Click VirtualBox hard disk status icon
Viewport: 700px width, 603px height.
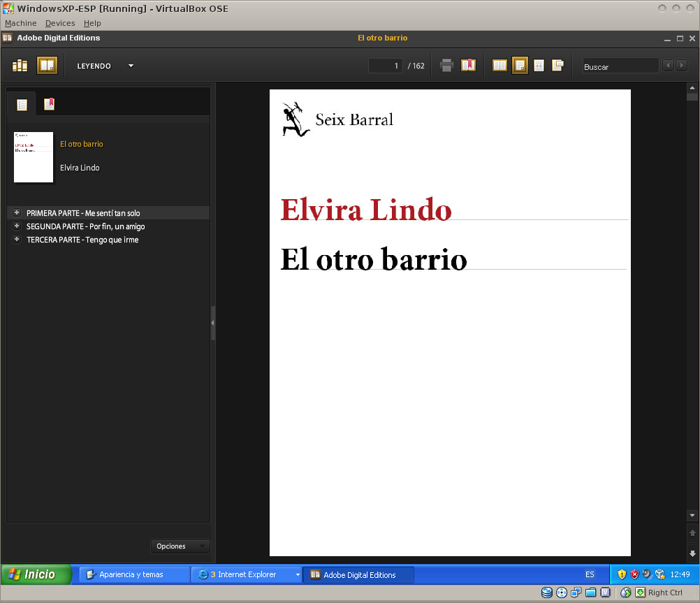pyautogui.click(x=547, y=593)
